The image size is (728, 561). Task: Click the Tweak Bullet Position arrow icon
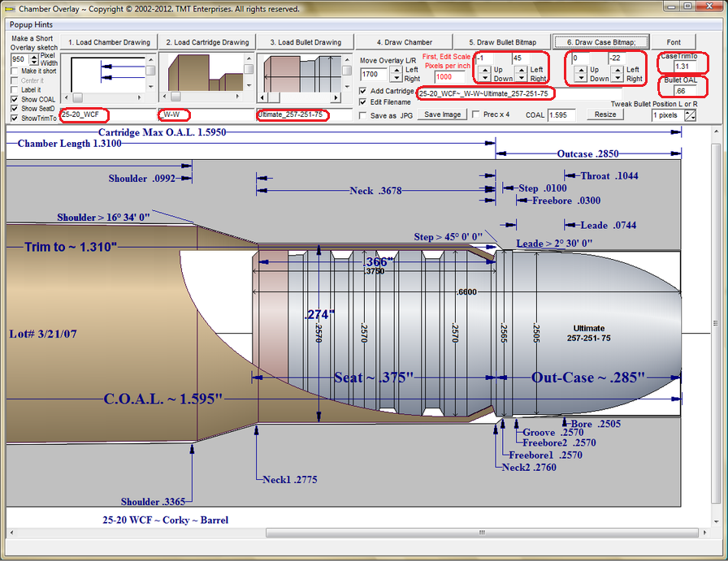(x=691, y=115)
